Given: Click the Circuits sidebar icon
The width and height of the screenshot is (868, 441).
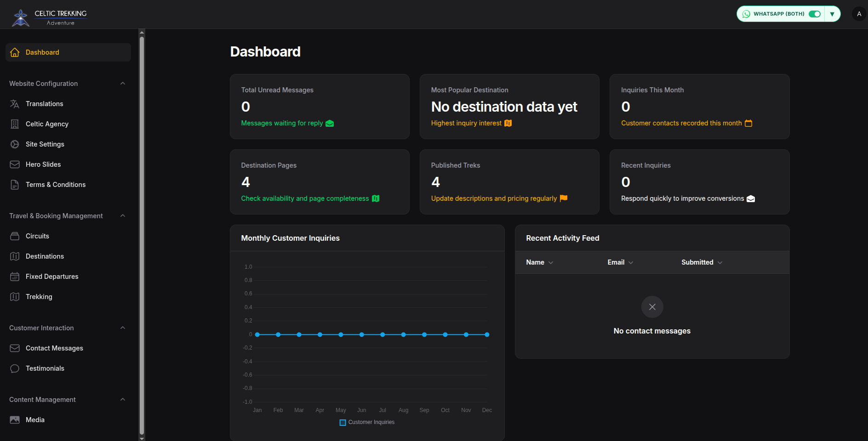Looking at the screenshot, I should (x=15, y=236).
